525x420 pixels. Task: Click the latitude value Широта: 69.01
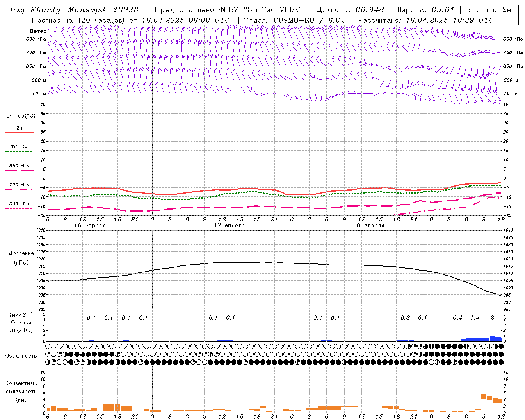(425, 10)
